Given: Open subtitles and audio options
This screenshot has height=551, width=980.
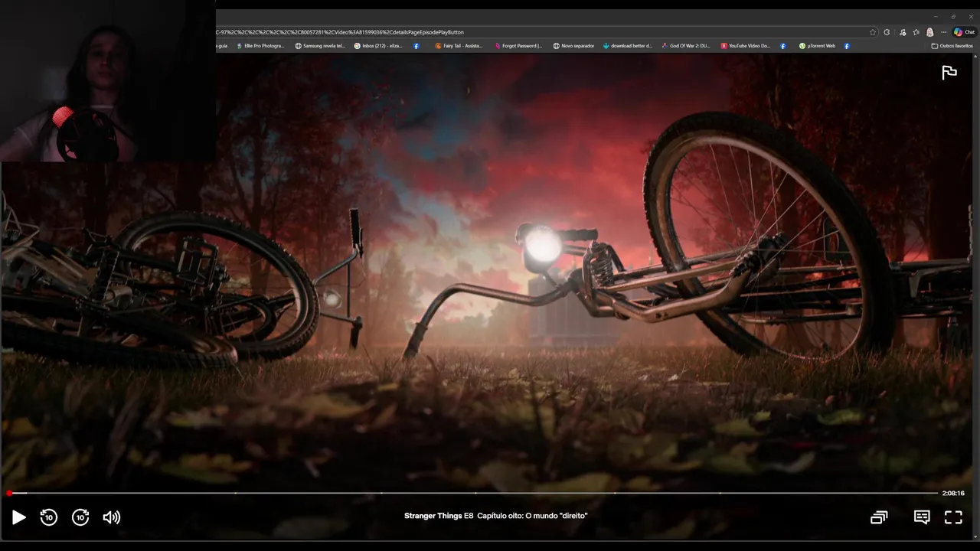Looking at the screenshot, I should coord(922,517).
